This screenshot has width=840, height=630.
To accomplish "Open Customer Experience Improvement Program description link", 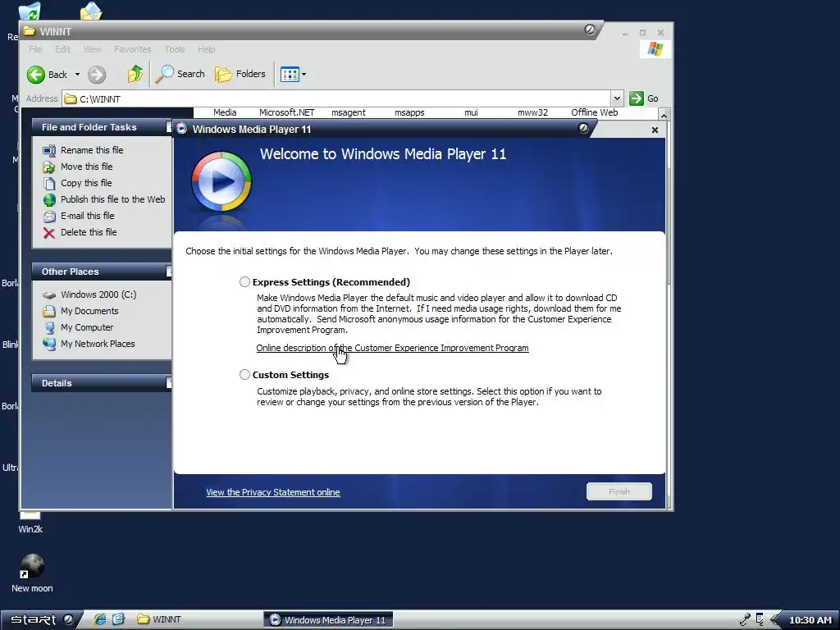I will (392, 348).
